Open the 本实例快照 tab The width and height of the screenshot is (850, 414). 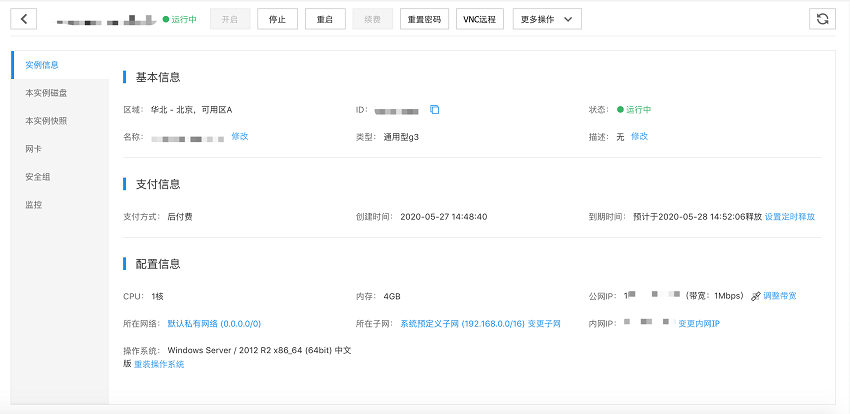click(x=46, y=121)
